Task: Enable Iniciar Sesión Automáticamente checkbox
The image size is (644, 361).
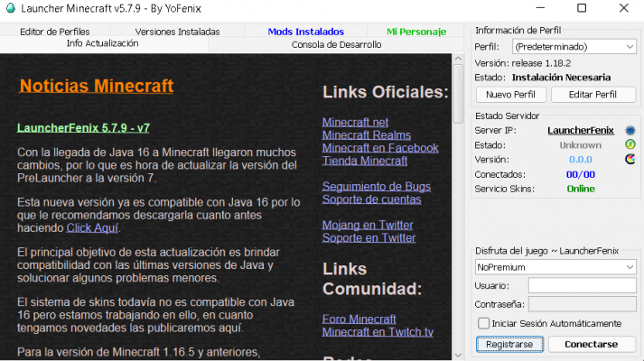Action: click(483, 323)
